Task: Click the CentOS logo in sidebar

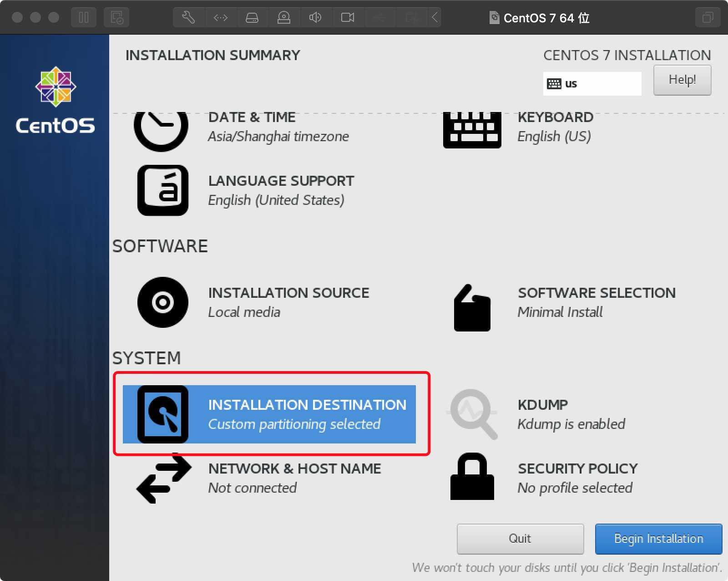Action: pos(56,100)
